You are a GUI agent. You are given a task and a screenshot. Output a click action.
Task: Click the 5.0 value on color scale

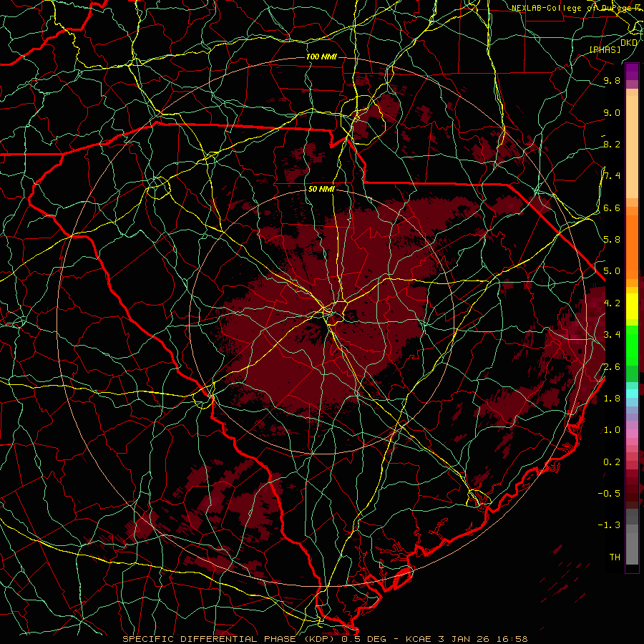click(x=612, y=271)
